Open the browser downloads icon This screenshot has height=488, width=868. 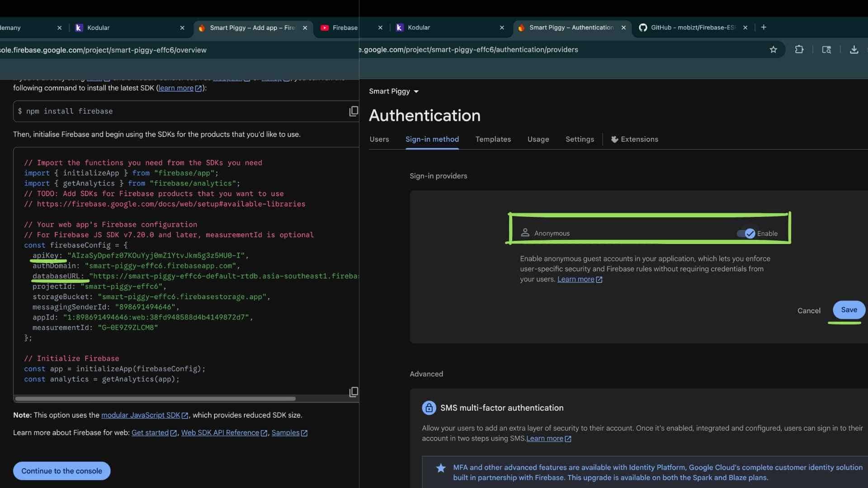click(x=854, y=50)
